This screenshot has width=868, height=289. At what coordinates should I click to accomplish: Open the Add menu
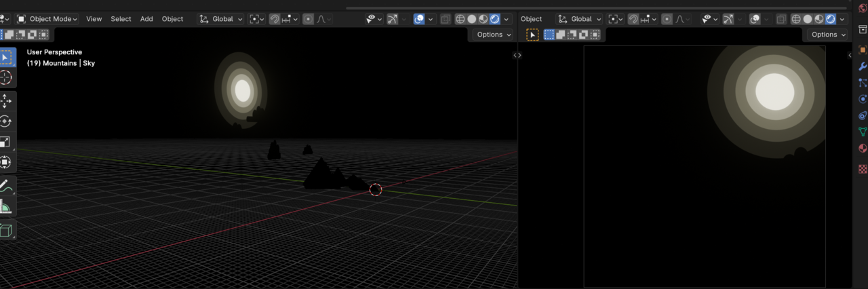146,19
